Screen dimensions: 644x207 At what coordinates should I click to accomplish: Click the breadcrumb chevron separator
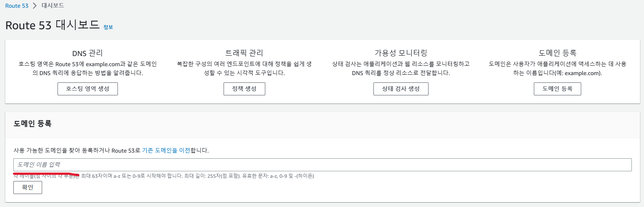pos(35,6)
